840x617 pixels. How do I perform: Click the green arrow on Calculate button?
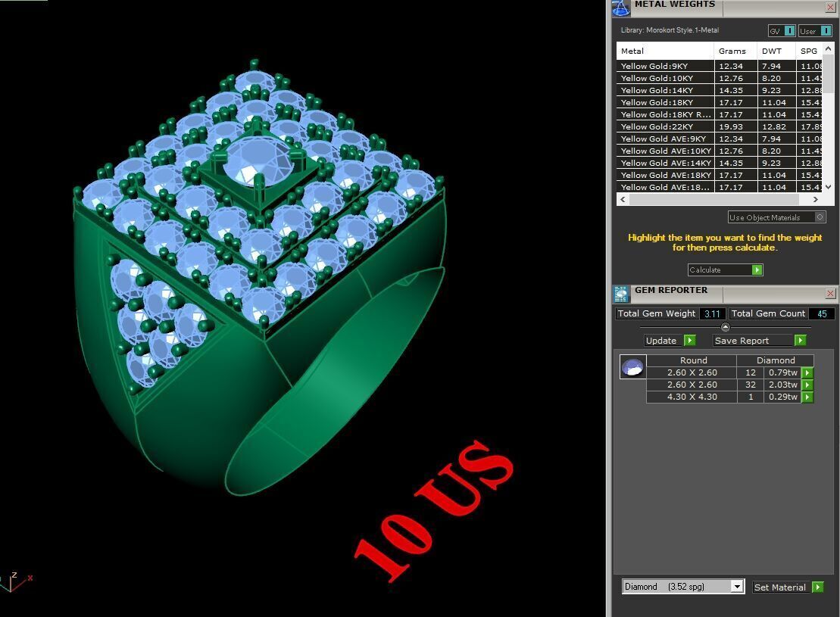757,270
